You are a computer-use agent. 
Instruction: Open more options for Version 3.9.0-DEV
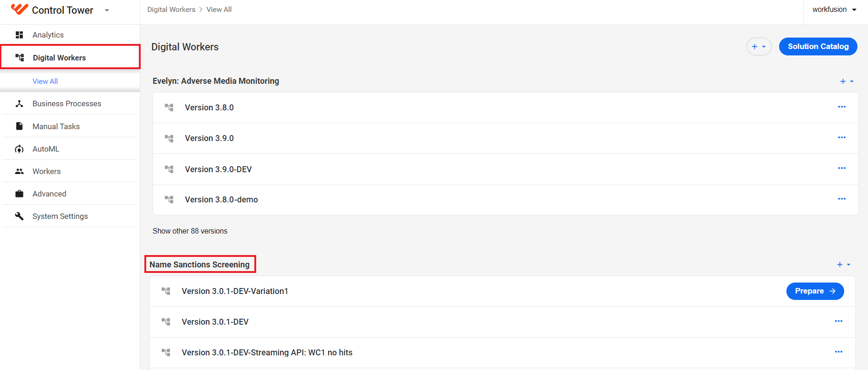tap(842, 168)
